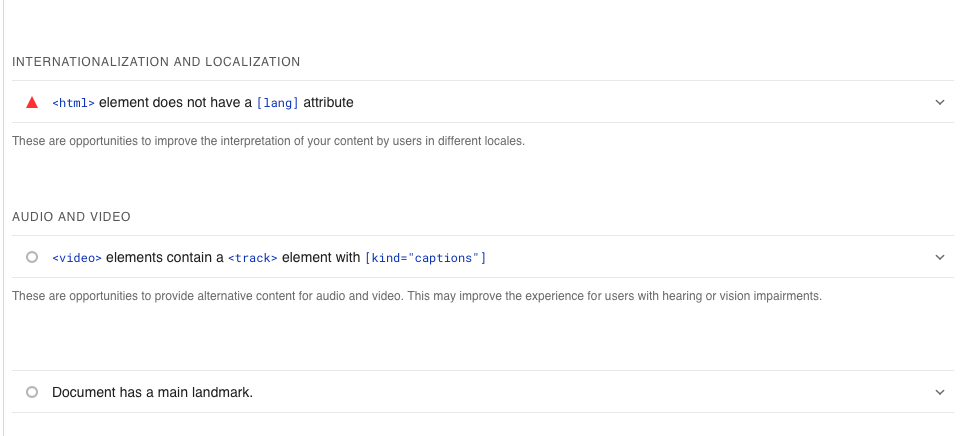Click 'elements contain a' in video audit
The height and width of the screenshot is (436, 962).
tap(165, 258)
